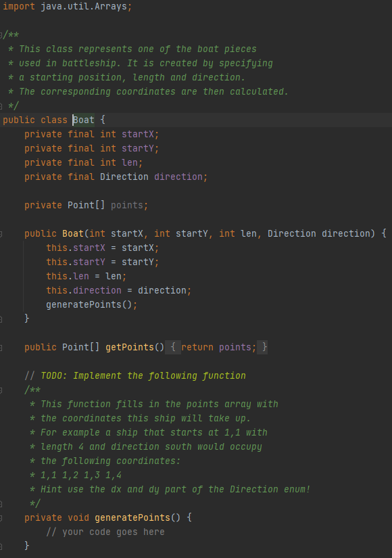This screenshot has width=392, height=558.
Task: Click the 'Boat' constructor name after 'public'
Action: coord(73,233)
